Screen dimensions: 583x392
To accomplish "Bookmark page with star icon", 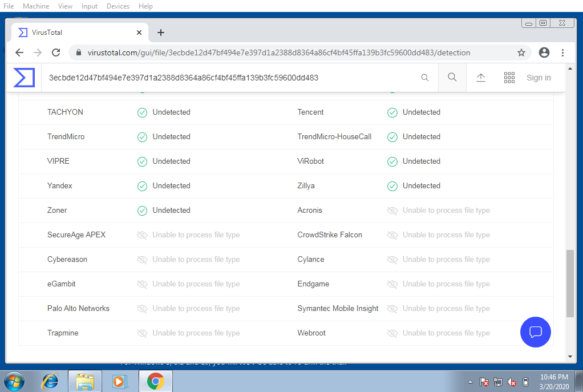I will coord(521,52).
